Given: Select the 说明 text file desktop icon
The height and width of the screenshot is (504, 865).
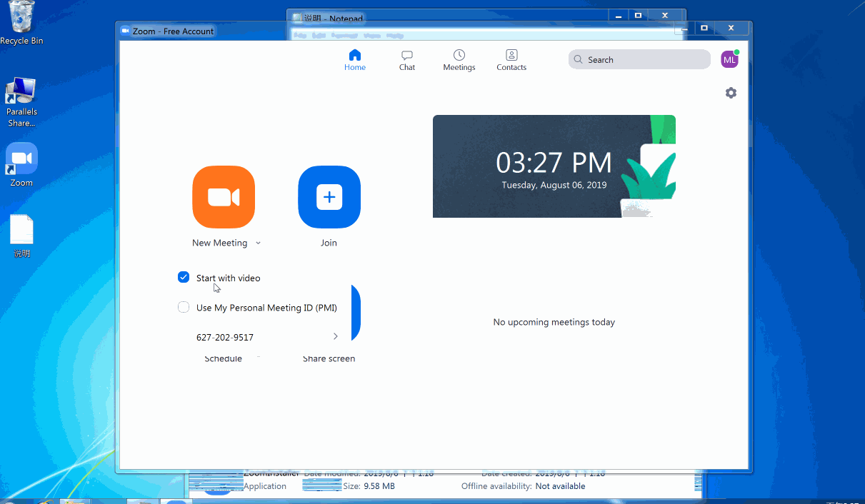Looking at the screenshot, I should coord(21,237).
